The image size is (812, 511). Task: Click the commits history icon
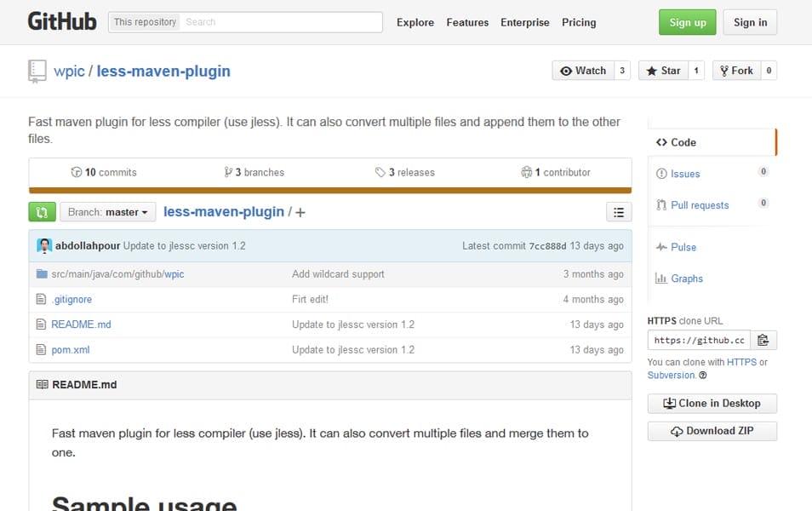pos(76,172)
